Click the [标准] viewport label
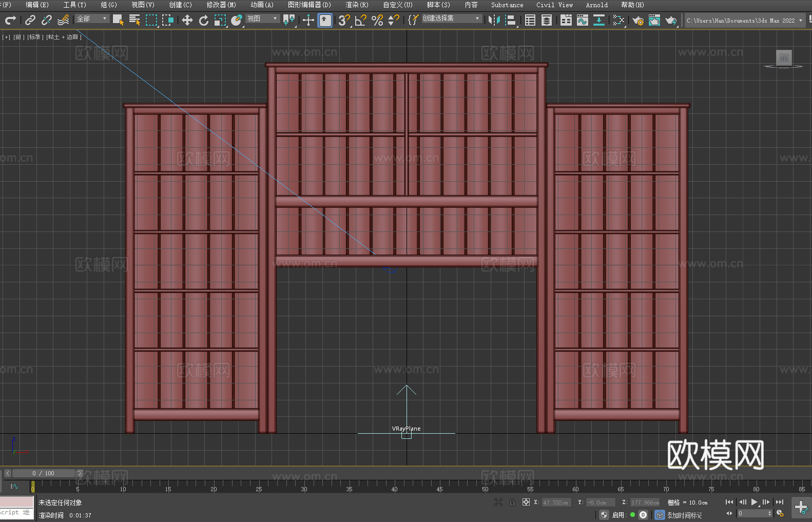The image size is (812, 522). [34, 37]
